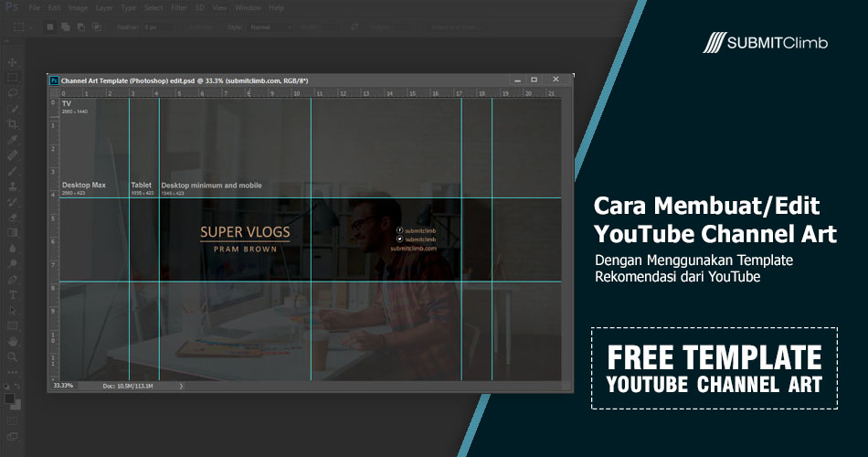Click the SUPER VLOGS title on the canvas
The image size is (868, 457).
tap(245, 232)
